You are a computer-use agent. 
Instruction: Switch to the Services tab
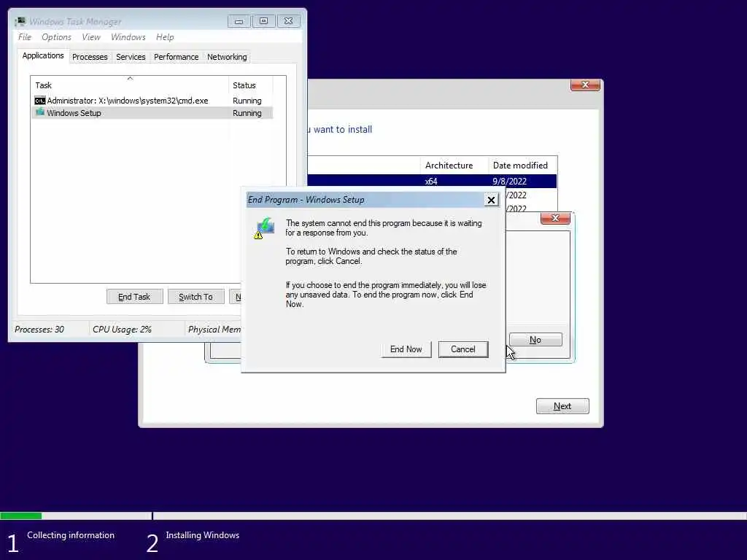[x=131, y=57]
